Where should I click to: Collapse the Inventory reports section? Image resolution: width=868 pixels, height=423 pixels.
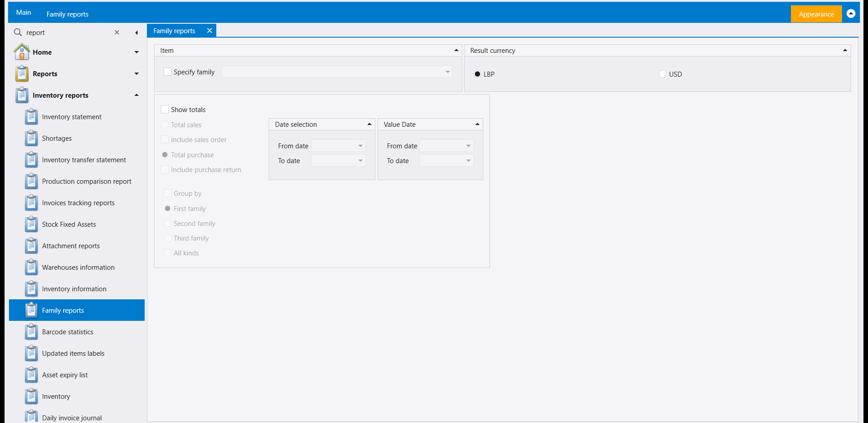tap(137, 95)
